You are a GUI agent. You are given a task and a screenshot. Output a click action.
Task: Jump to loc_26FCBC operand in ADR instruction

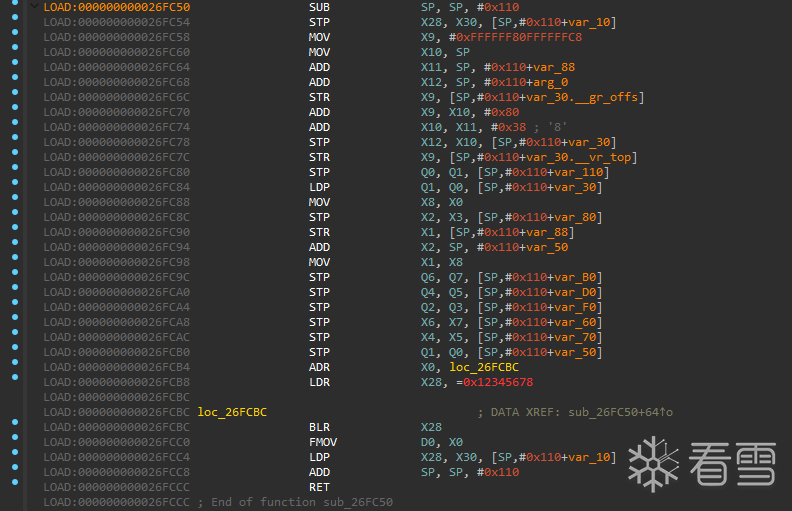(484, 367)
